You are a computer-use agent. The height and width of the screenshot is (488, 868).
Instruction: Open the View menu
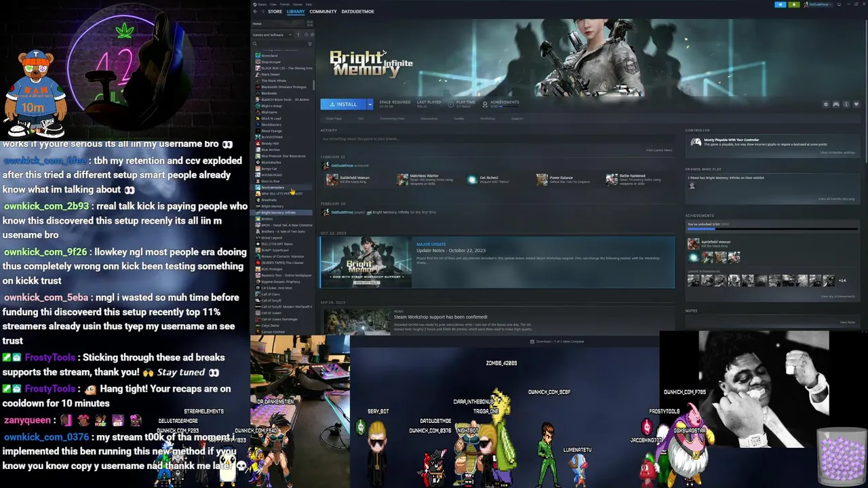(x=273, y=4)
